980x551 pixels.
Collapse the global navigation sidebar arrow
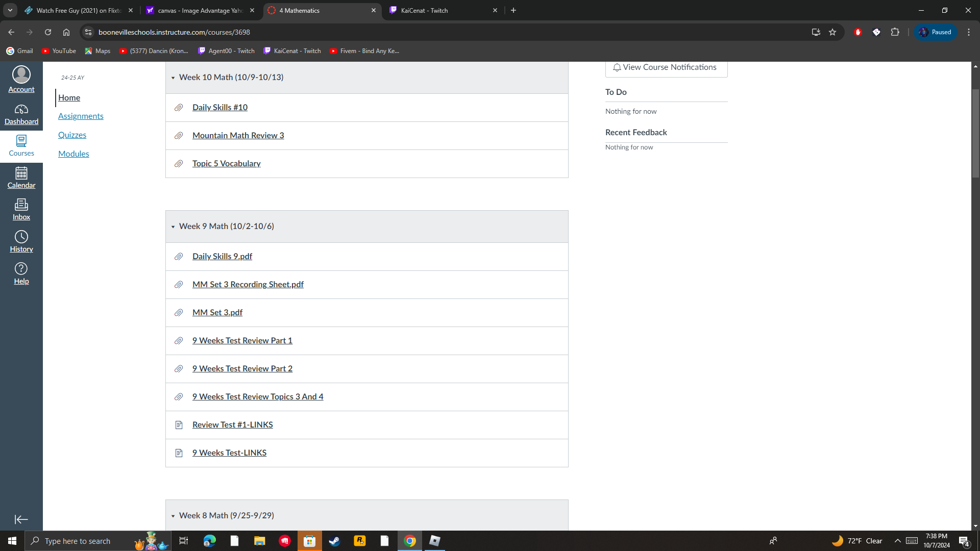pyautogui.click(x=21, y=519)
